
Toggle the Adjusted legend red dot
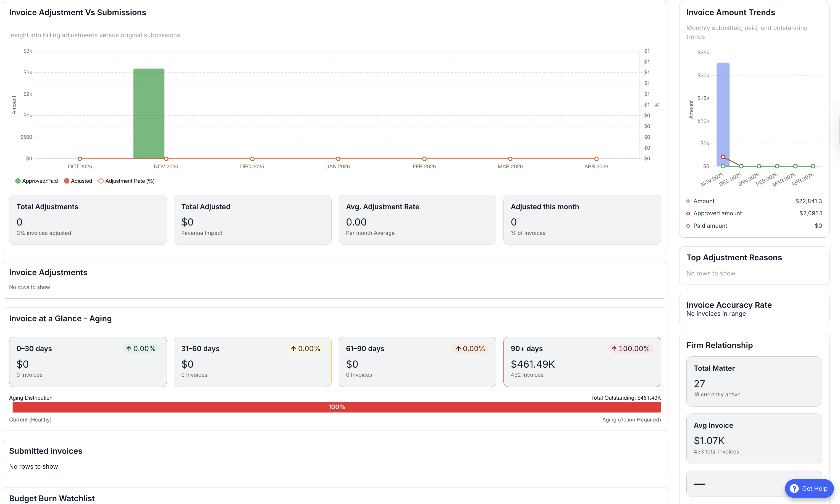[x=67, y=181]
